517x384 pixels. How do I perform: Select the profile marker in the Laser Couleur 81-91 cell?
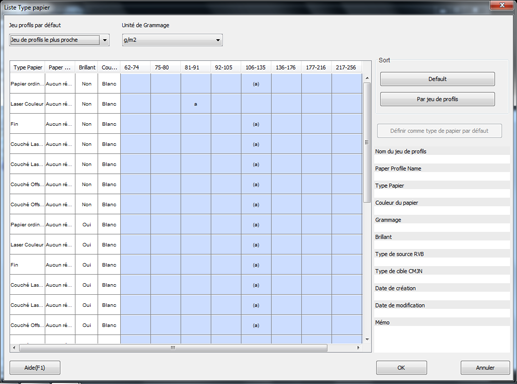click(196, 104)
